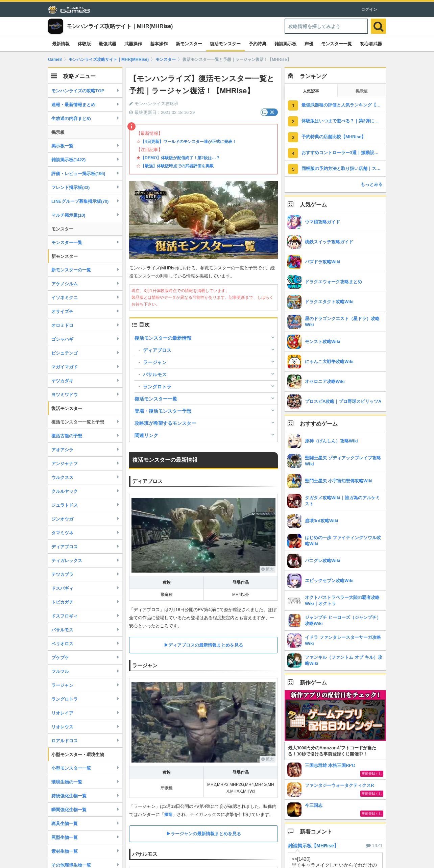Open ゲームアプリ配信日カレンダー banner

(x=335, y=715)
